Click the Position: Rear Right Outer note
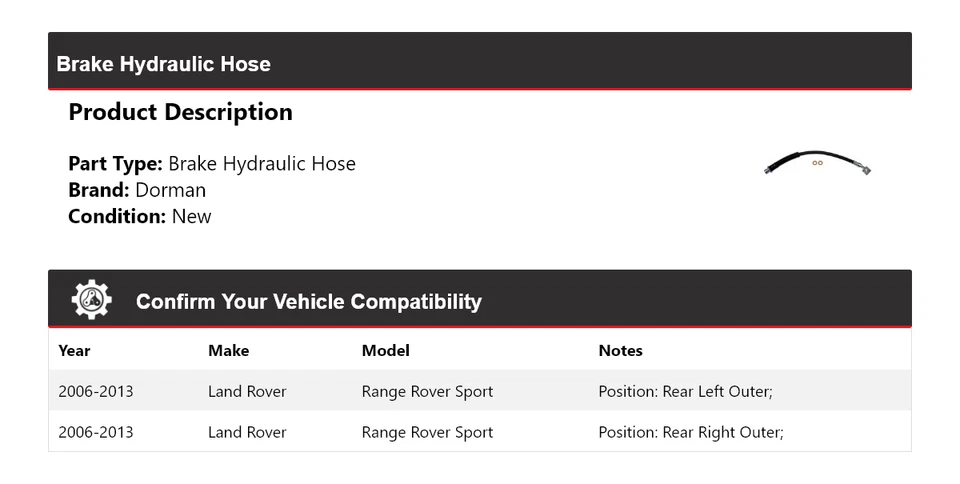960x484 pixels. tap(690, 432)
